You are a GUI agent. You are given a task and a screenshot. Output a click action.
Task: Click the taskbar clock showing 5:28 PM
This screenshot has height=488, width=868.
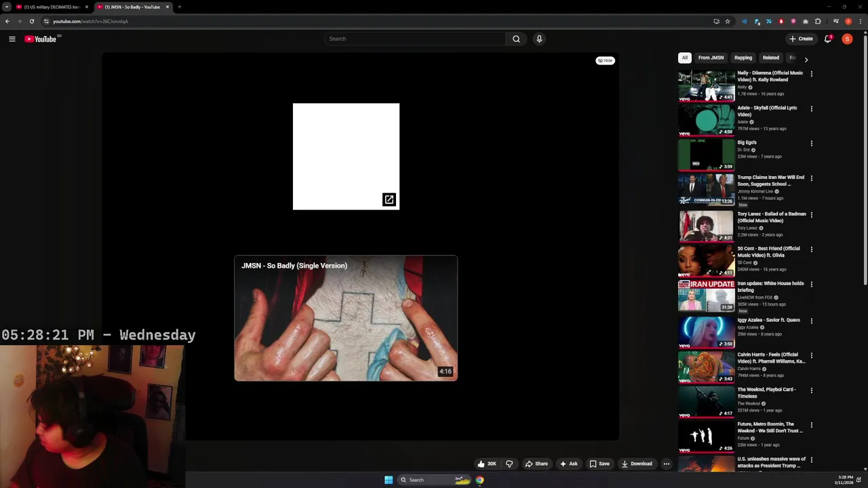pos(845,480)
